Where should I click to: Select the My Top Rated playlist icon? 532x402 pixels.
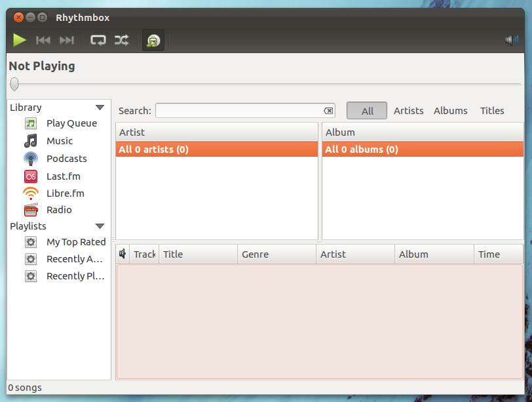(x=31, y=242)
